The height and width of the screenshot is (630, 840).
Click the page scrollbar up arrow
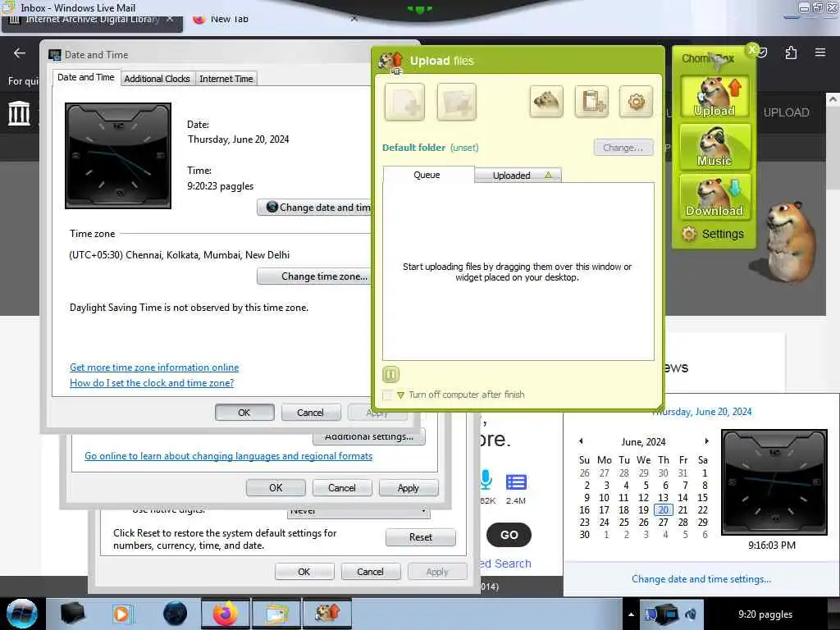point(833,99)
